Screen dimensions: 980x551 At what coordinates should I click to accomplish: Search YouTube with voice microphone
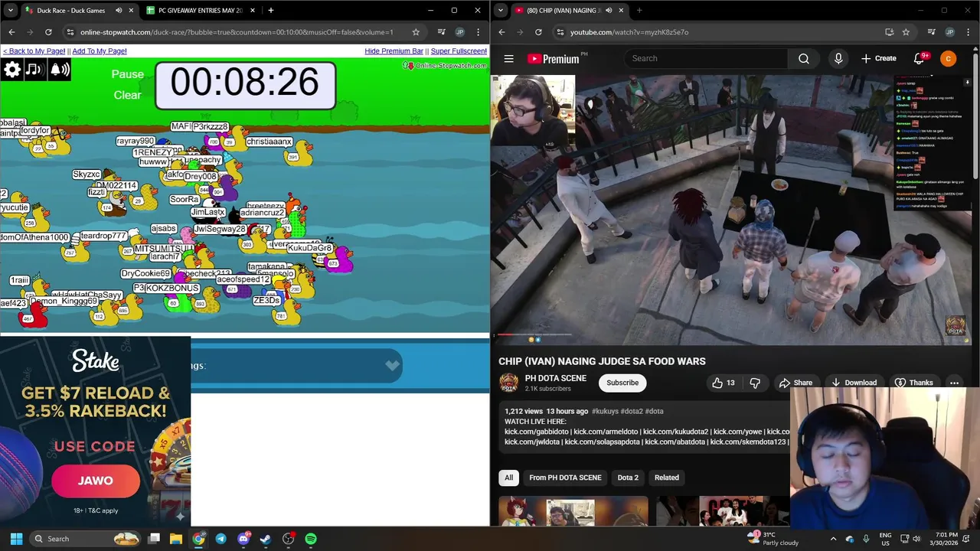click(838, 58)
